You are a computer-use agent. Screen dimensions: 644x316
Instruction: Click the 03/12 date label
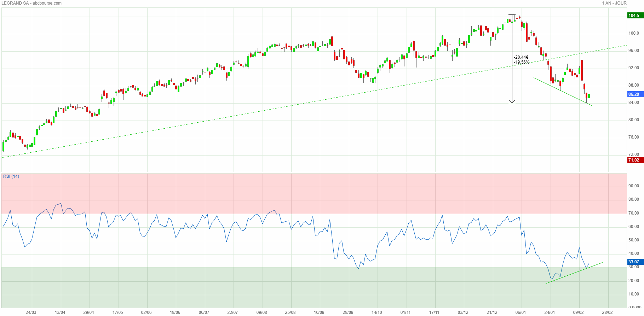click(463, 312)
